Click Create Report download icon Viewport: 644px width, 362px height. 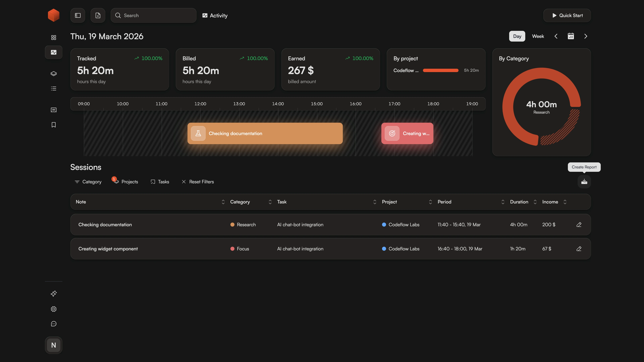[x=584, y=182]
